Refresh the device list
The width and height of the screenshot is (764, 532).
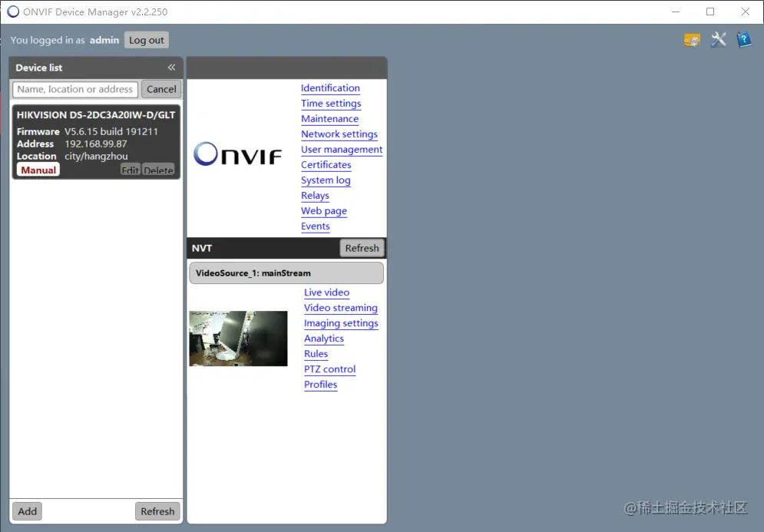tap(157, 511)
